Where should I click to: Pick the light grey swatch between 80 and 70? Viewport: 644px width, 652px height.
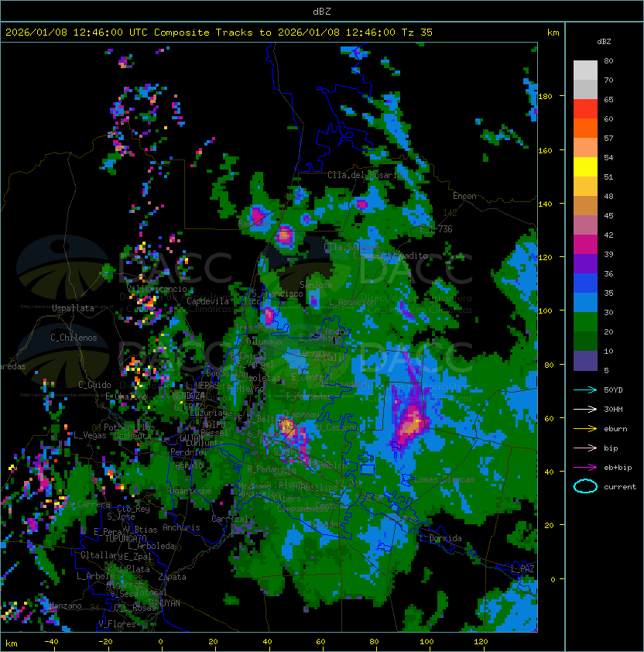[x=585, y=70]
